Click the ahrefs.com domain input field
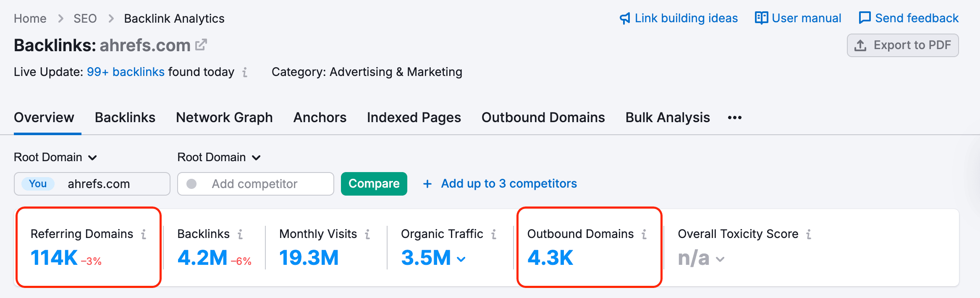980x298 pixels. pyautogui.click(x=92, y=184)
